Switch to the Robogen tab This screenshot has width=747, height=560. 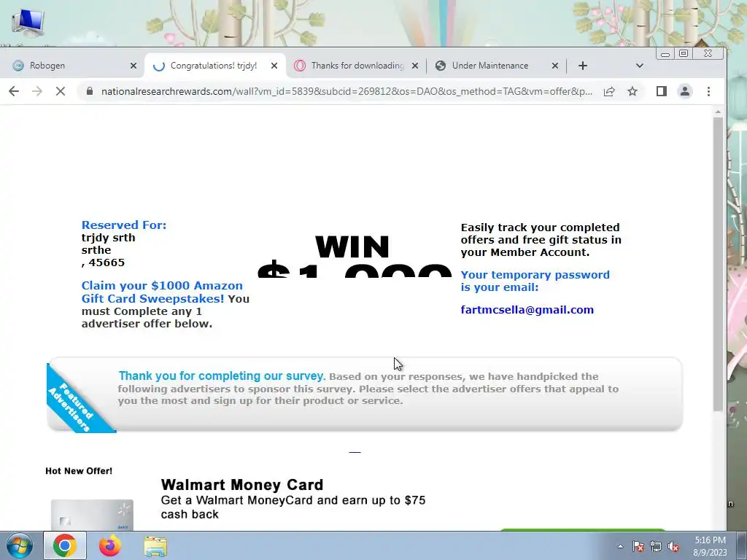coord(71,66)
